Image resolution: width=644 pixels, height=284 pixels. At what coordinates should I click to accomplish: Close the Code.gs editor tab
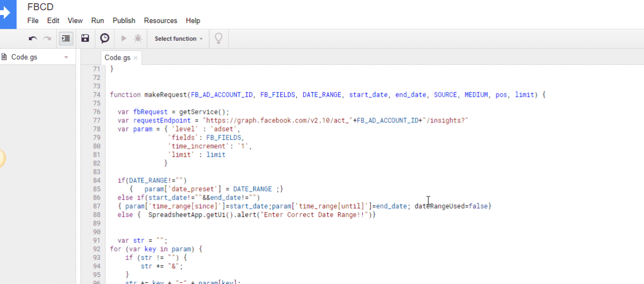point(136,58)
